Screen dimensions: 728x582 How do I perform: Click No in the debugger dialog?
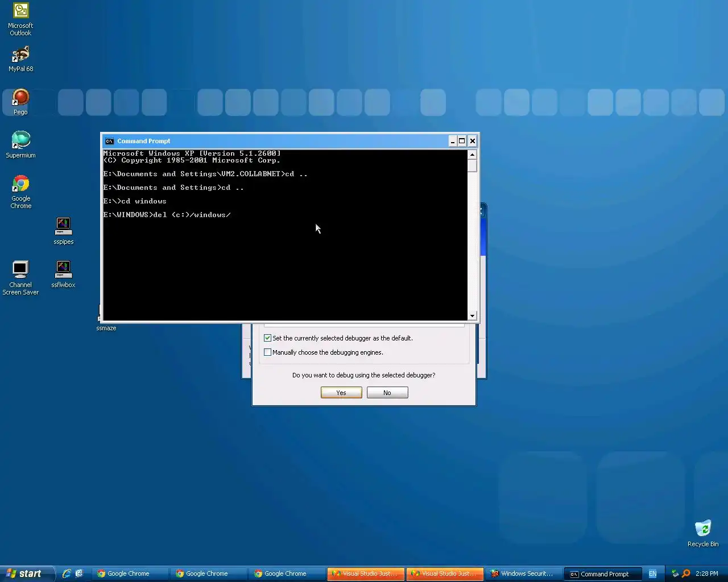click(387, 393)
